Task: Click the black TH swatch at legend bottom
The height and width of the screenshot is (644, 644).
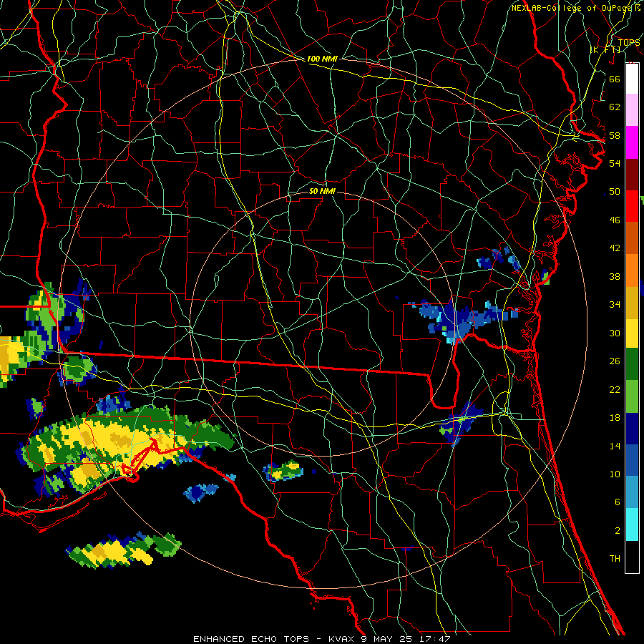Action: click(x=632, y=557)
